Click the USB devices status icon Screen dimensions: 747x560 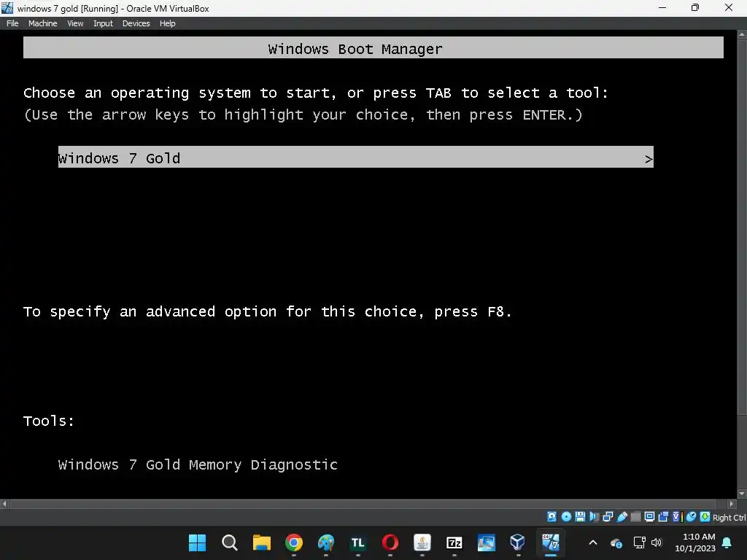622,517
